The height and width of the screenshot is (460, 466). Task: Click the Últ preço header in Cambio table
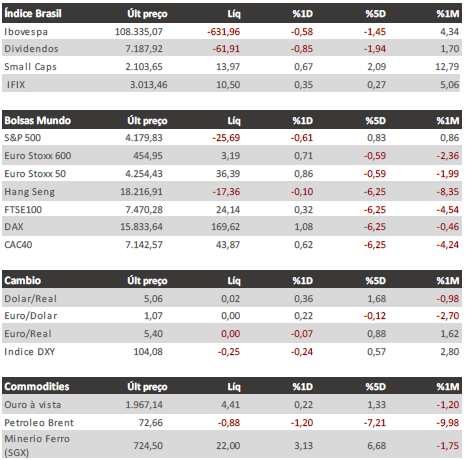pos(147,281)
